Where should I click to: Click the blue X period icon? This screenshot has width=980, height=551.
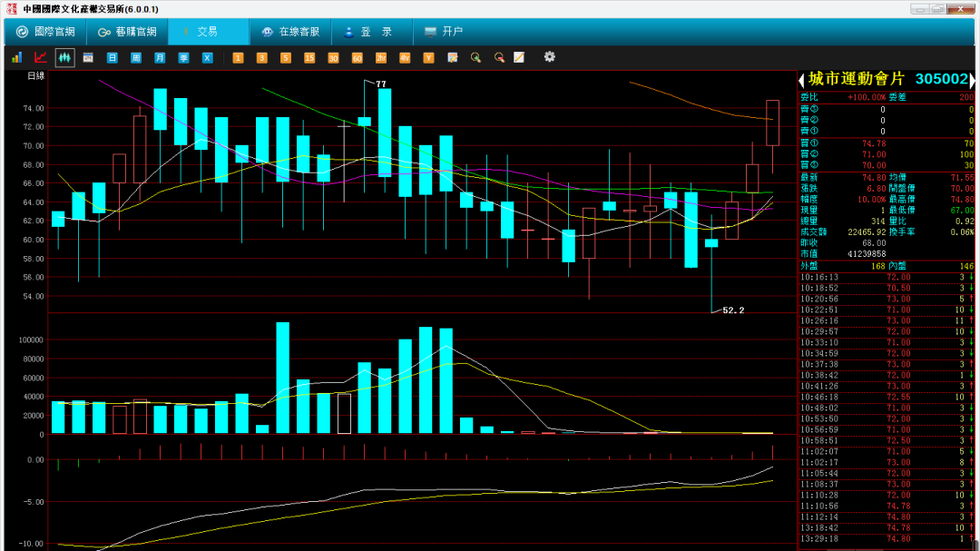[207, 57]
